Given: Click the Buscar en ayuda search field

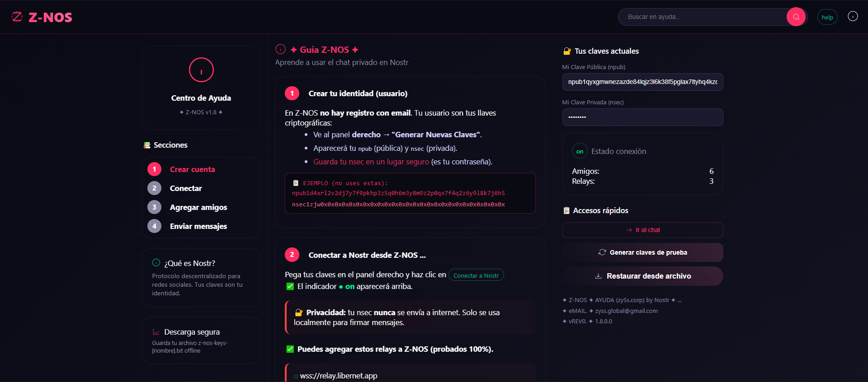Looking at the screenshot, I should (702, 17).
